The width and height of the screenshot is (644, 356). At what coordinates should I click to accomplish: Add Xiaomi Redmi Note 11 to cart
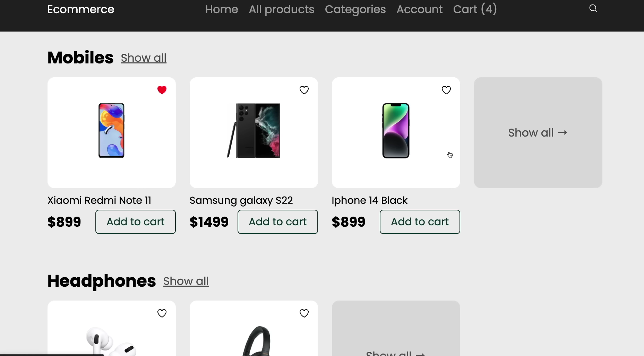point(135,222)
